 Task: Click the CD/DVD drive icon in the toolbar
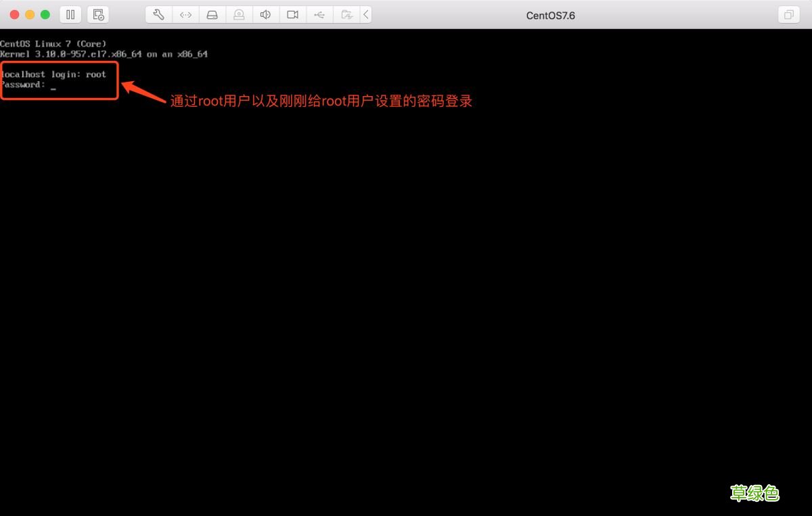pyautogui.click(x=239, y=14)
